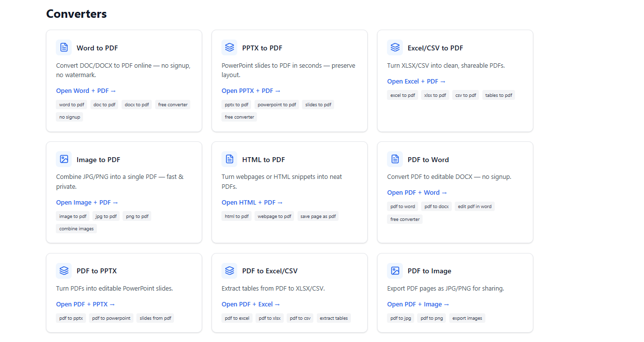Click the 'pdf to pptx' tag
Image resolution: width=644 pixels, height=342 pixels.
click(71, 318)
